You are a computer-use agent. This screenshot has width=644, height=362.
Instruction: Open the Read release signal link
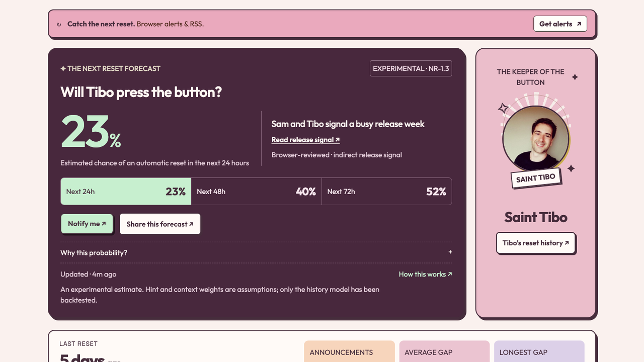(305, 140)
